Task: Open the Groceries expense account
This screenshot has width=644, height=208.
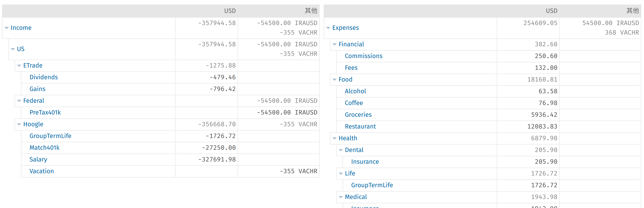Action: pos(358,115)
